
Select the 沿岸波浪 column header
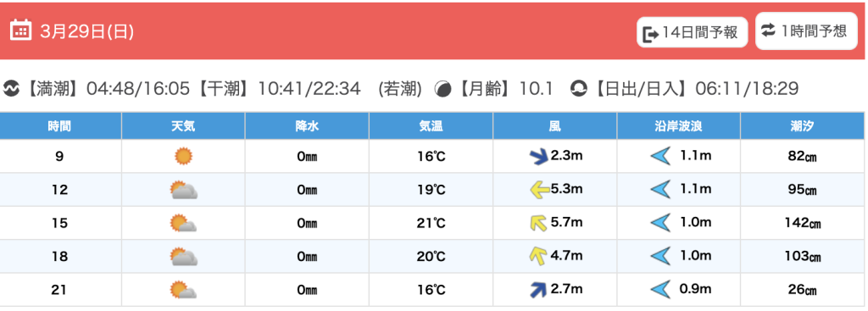pyautogui.click(x=679, y=126)
